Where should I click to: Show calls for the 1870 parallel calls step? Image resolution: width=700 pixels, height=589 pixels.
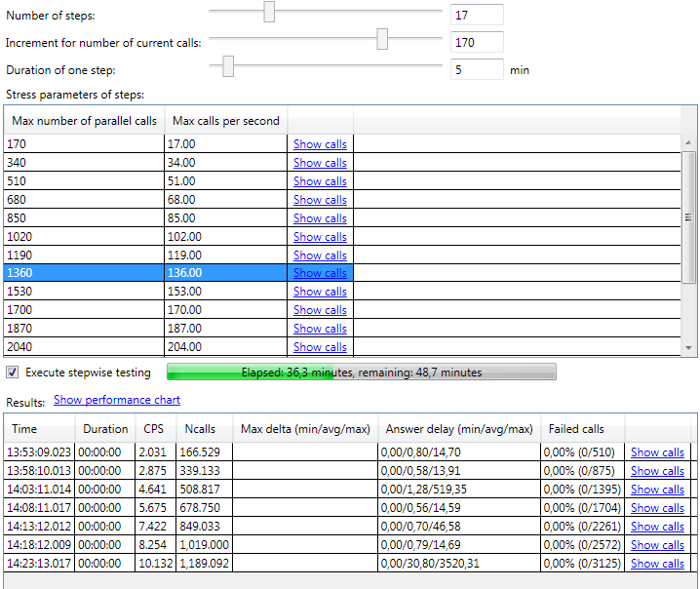(x=320, y=329)
